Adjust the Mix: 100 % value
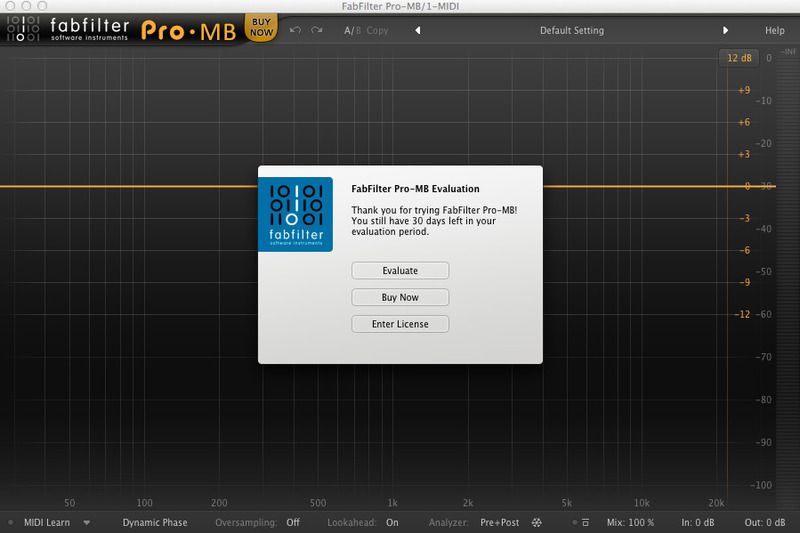The image size is (800, 533). tap(630, 523)
